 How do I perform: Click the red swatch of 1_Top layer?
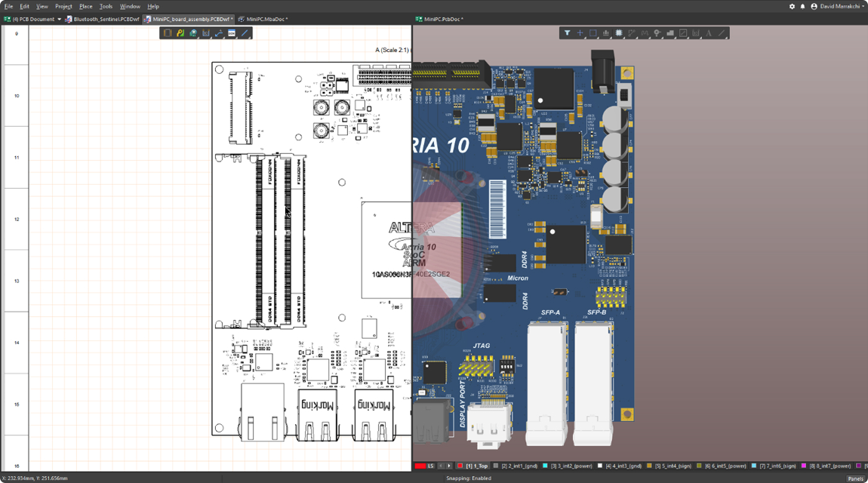click(460, 466)
